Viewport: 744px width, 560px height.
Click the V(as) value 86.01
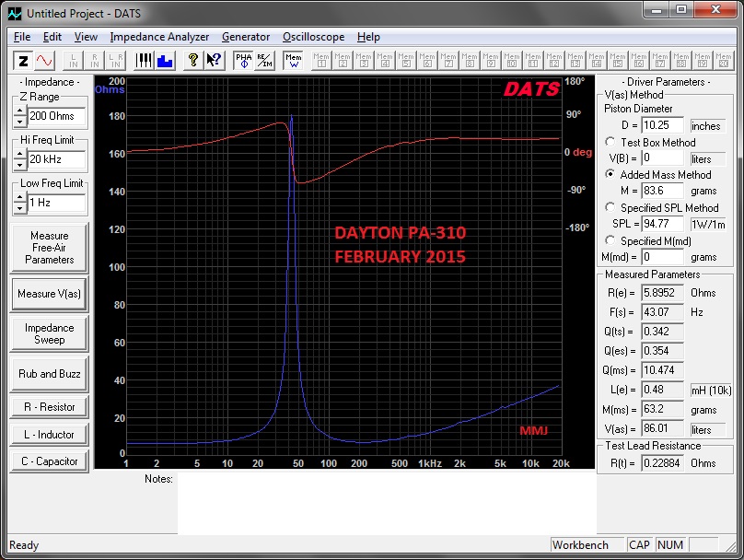pyautogui.click(x=662, y=428)
